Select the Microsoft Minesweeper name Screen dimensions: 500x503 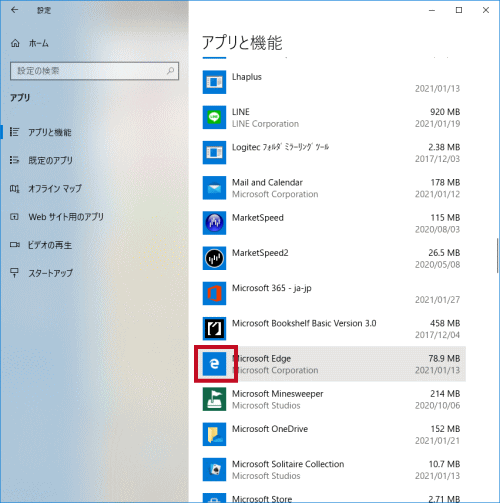pos(278,394)
